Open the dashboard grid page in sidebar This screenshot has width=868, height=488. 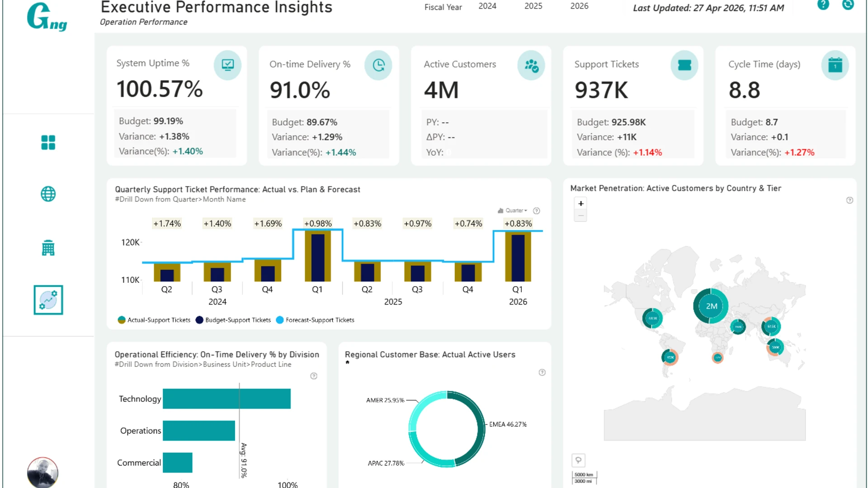(x=48, y=142)
